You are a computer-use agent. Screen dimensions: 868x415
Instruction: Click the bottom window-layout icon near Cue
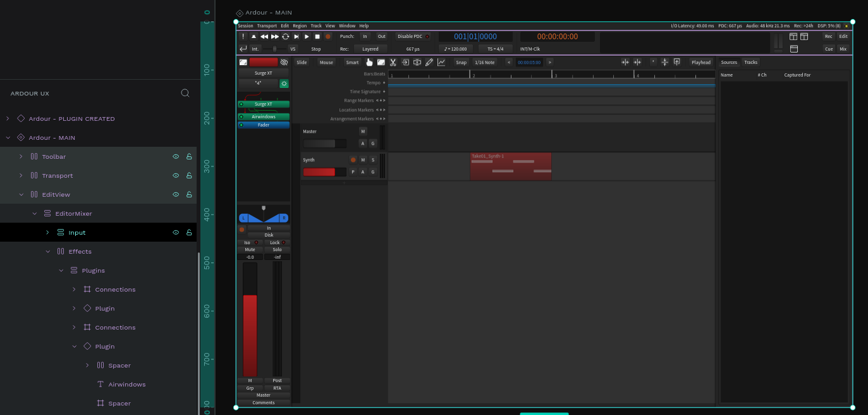tap(794, 49)
